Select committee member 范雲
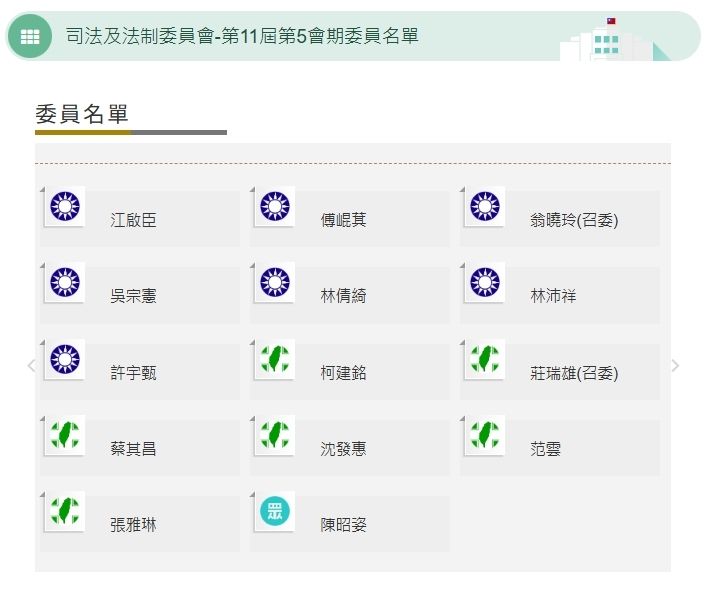Image resolution: width=712 pixels, height=590 pixels. coord(546,449)
